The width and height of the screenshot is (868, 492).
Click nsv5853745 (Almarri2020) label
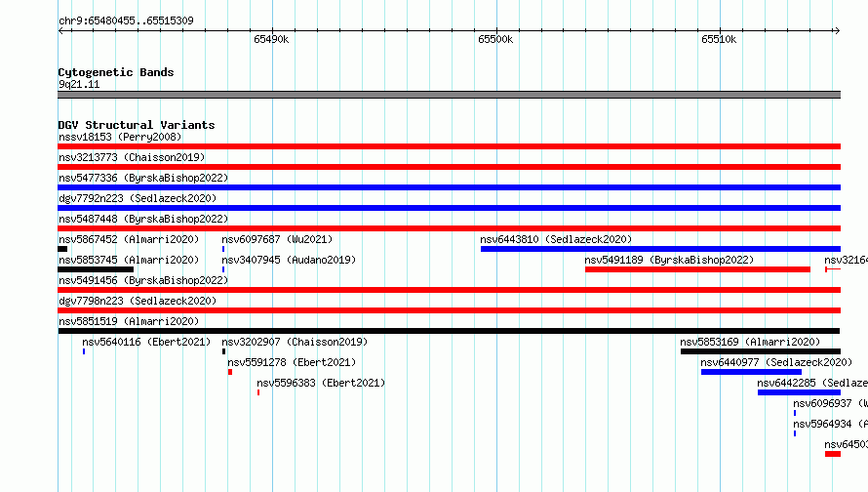(129, 260)
